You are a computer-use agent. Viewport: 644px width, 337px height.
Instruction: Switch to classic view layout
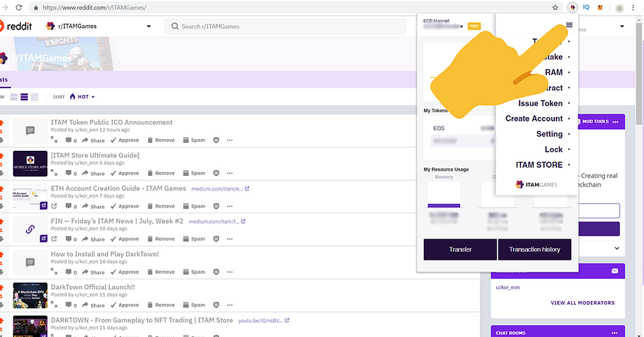click(24, 97)
